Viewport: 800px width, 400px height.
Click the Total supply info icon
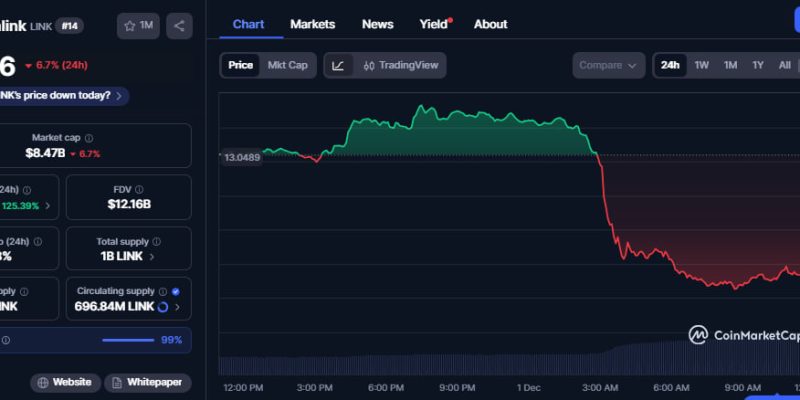157,241
